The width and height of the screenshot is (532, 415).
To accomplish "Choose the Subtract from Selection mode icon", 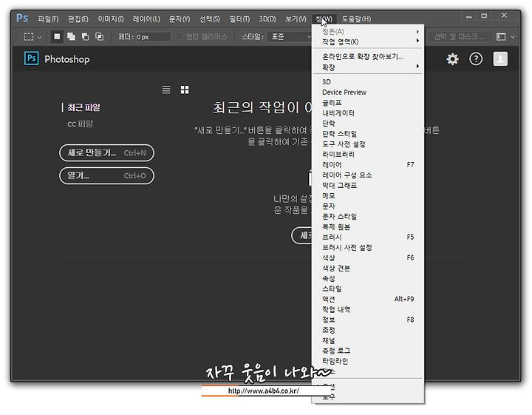I will [85, 37].
